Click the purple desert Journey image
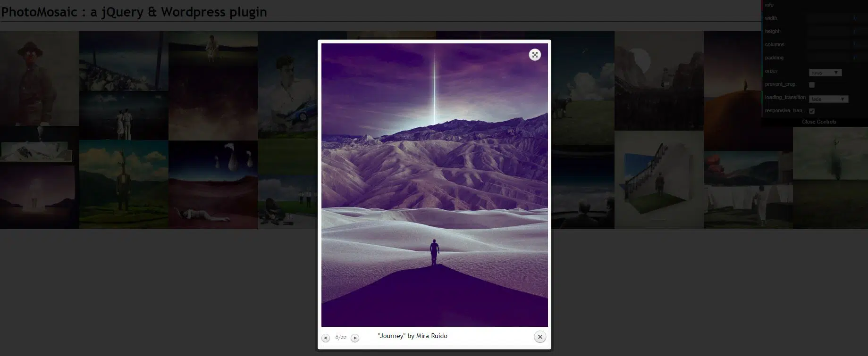This screenshot has height=356, width=868. coord(434,185)
